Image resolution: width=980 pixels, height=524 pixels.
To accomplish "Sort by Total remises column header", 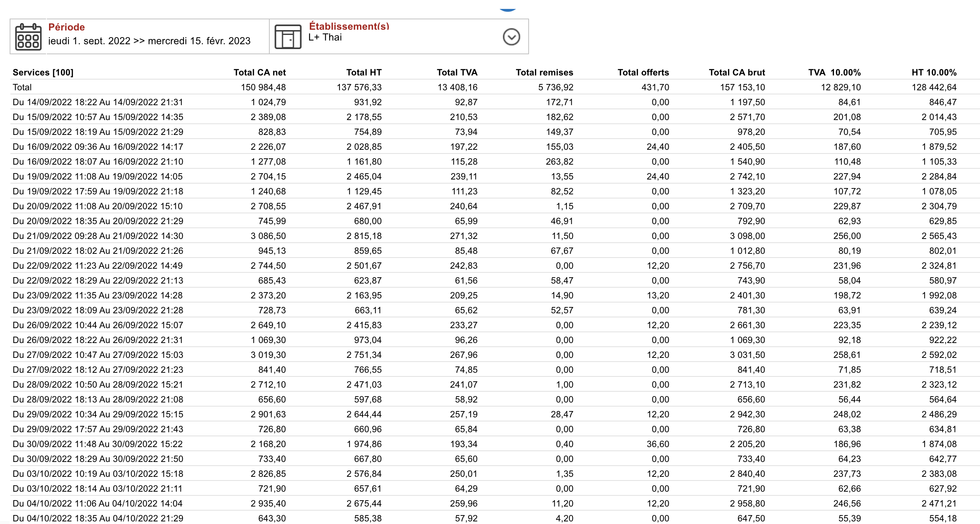I will (x=544, y=72).
